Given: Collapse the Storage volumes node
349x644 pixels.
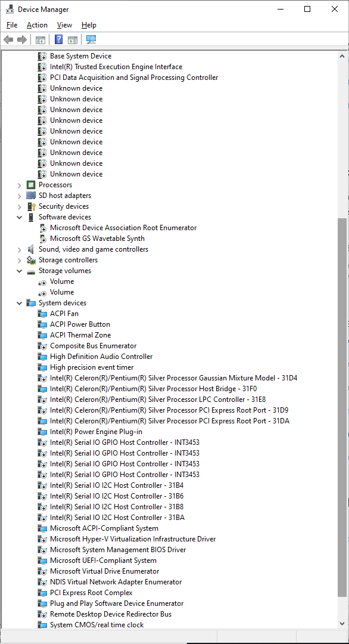Looking at the screenshot, I should 19,271.
